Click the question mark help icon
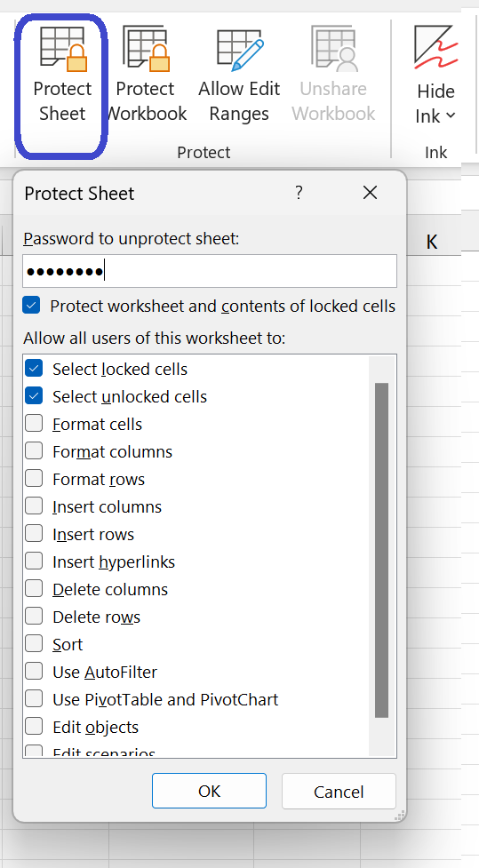Viewport: 479px width, 868px height. [x=299, y=193]
